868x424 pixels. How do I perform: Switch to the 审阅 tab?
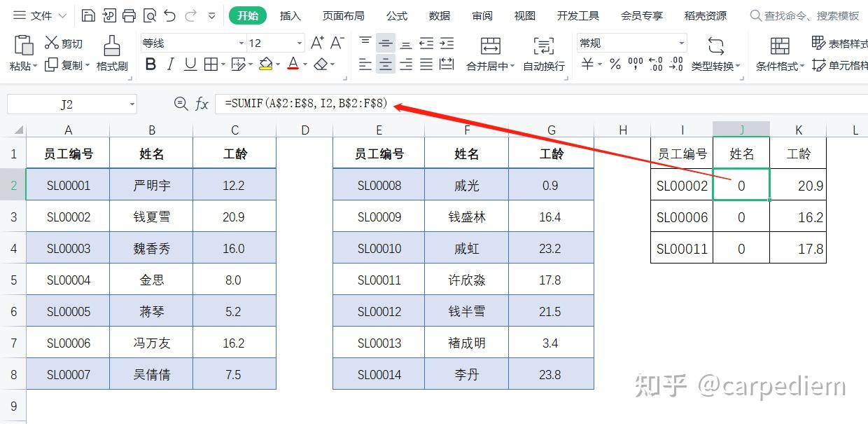[482, 15]
